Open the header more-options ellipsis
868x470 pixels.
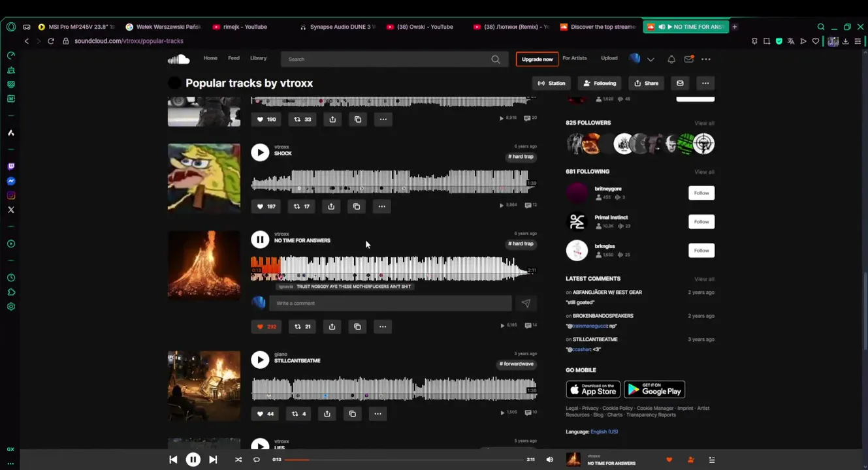click(x=706, y=59)
